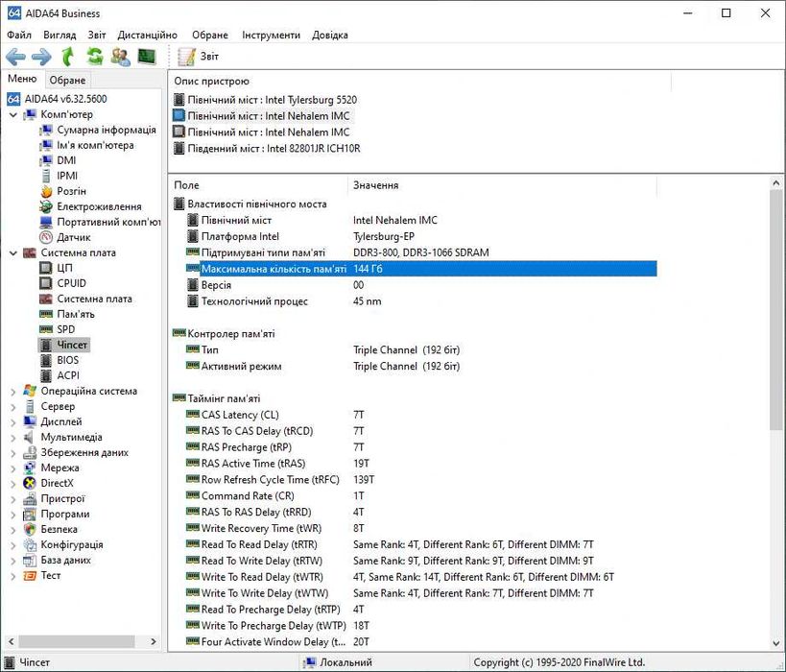Go back with the left arrow icon

pos(15,57)
